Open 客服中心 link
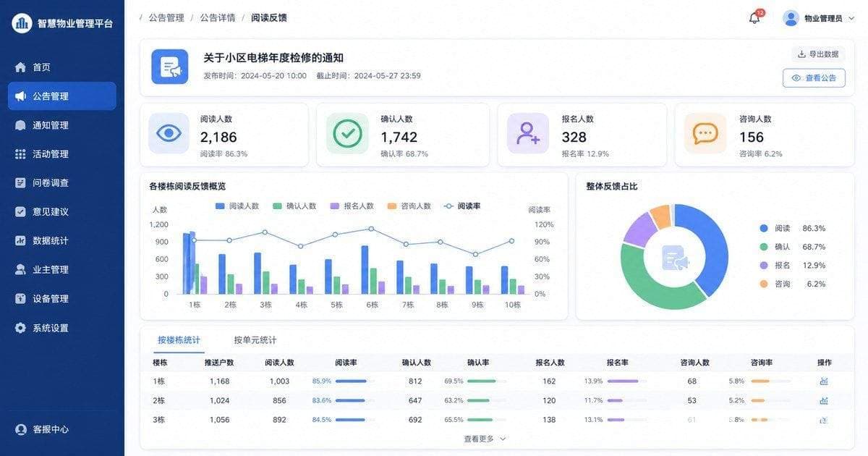 pyautogui.click(x=51, y=429)
